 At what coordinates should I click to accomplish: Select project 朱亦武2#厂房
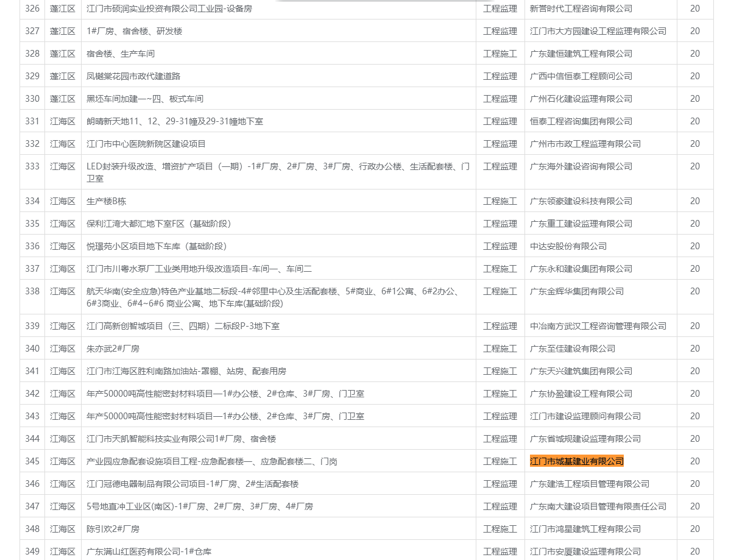113,349
